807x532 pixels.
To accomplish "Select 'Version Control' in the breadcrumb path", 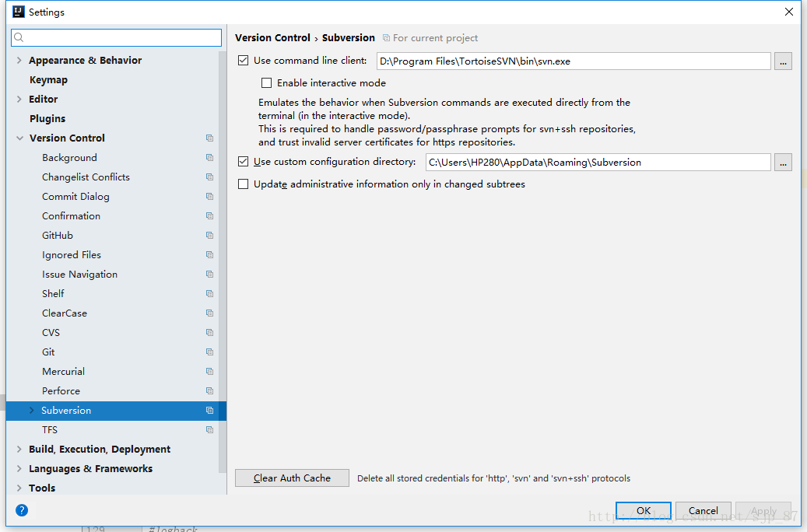I will coord(272,37).
